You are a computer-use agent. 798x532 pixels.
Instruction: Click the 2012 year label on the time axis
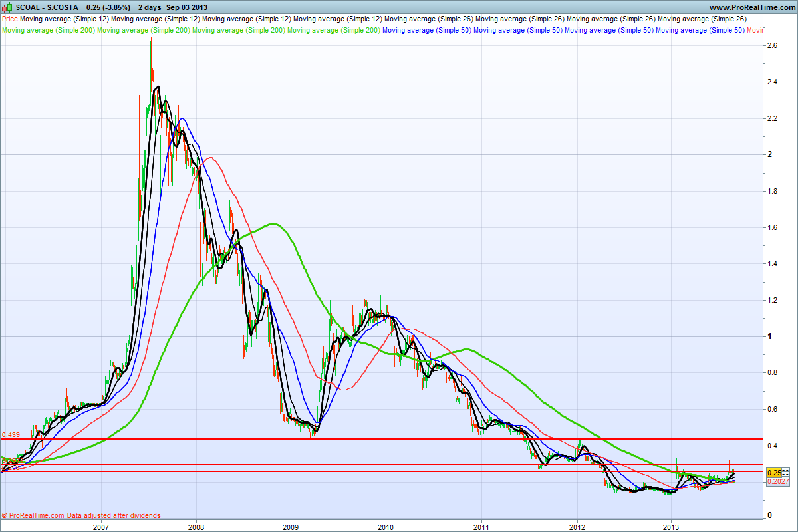point(577,527)
